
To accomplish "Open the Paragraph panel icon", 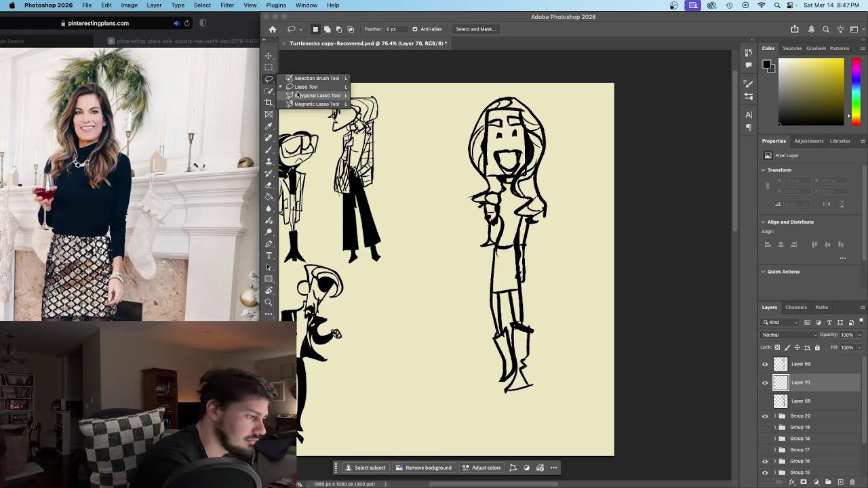I will (749, 127).
